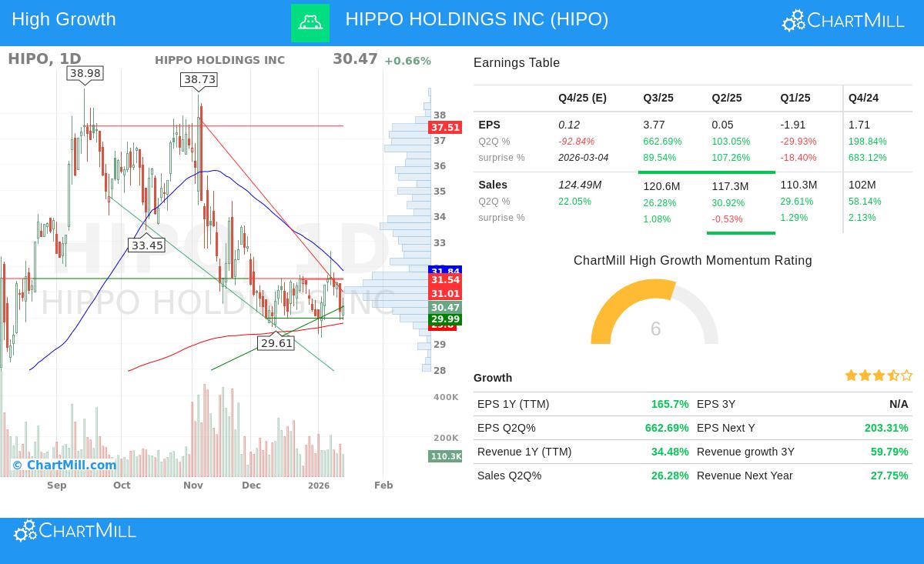Click the Q4/24 earnings column header

(x=863, y=98)
